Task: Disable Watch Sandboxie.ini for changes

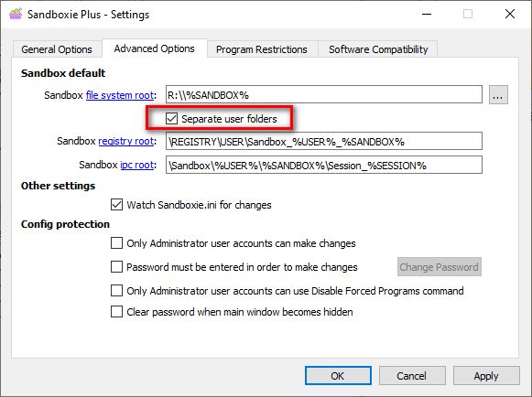Action: coord(116,204)
